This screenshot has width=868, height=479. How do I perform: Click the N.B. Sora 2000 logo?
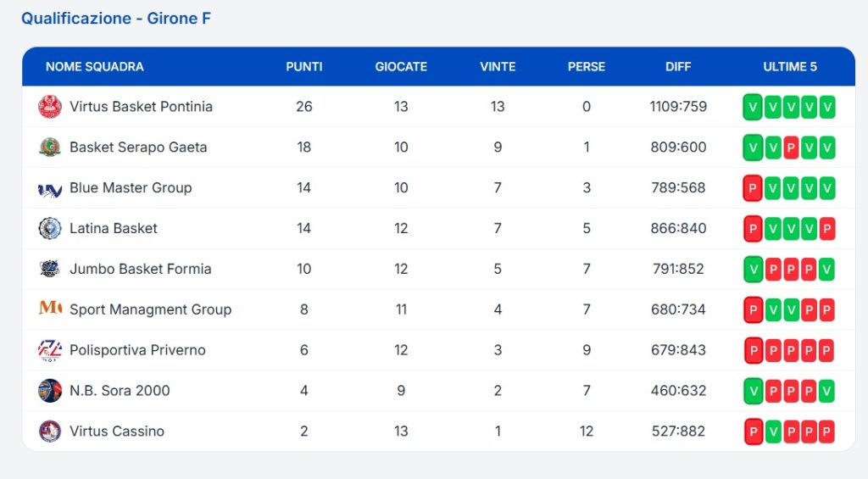[x=50, y=391]
